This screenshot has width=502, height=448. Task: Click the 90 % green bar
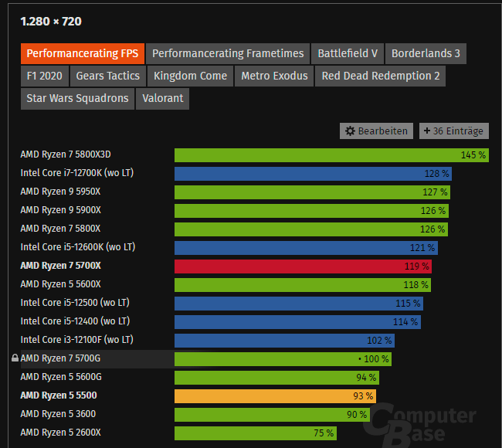(272, 415)
